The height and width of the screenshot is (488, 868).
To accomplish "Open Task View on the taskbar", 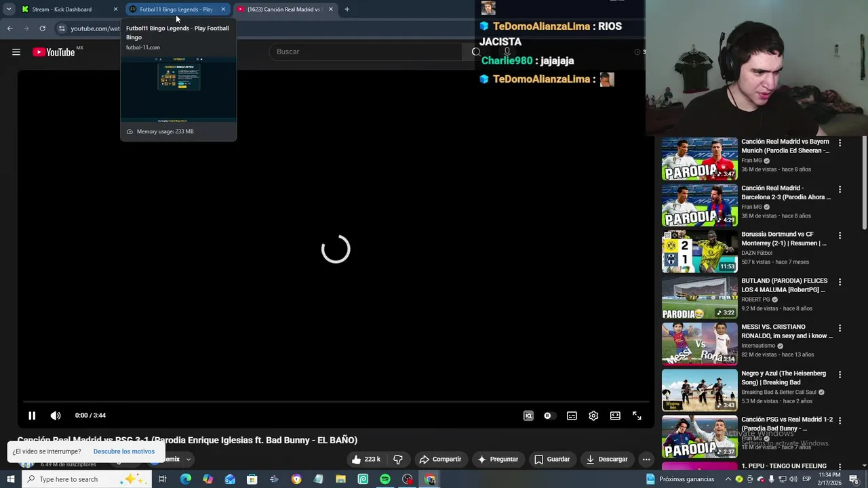I will tap(163, 479).
